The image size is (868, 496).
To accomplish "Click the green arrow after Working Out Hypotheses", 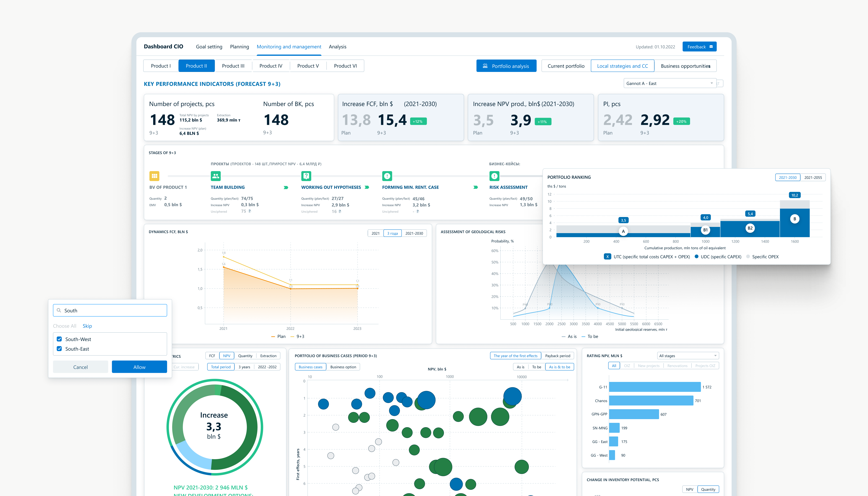I will point(367,187).
